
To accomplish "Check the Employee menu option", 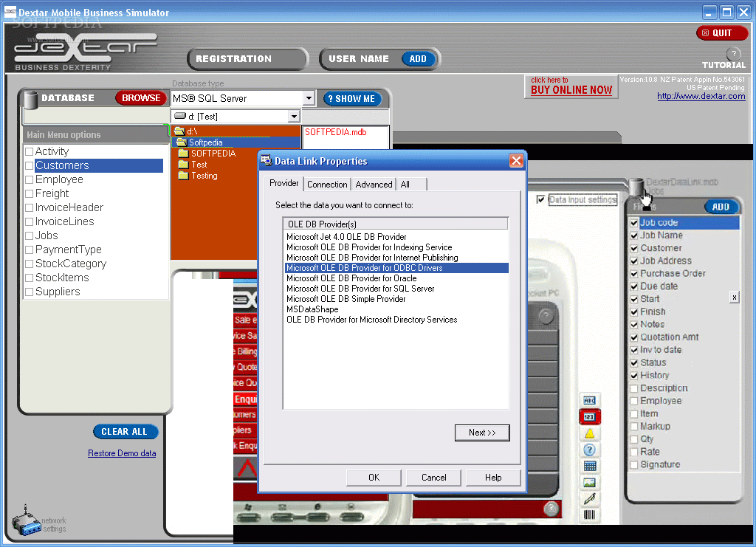I will (x=29, y=179).
